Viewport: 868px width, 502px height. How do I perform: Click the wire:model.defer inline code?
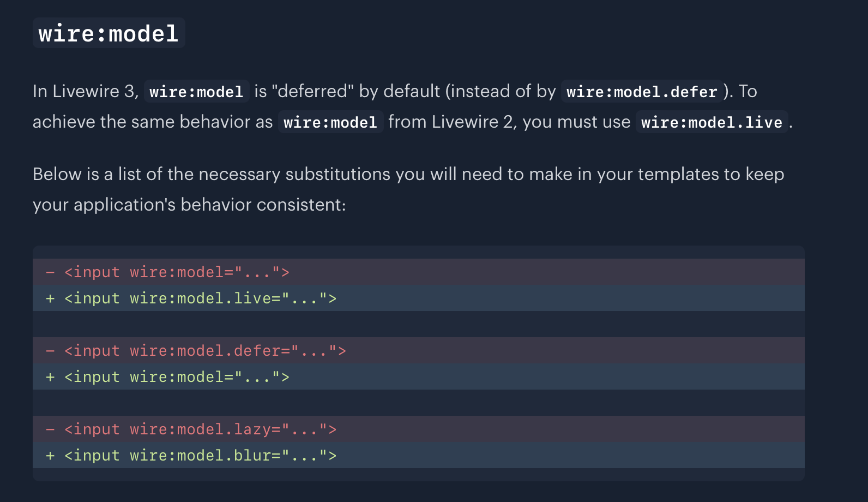click(642, 91)
